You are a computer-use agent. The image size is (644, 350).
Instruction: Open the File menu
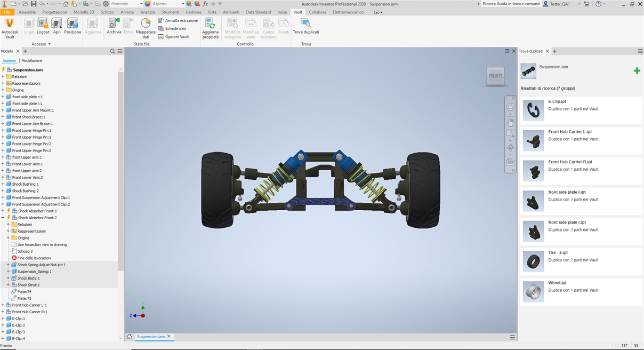point(7,12)
